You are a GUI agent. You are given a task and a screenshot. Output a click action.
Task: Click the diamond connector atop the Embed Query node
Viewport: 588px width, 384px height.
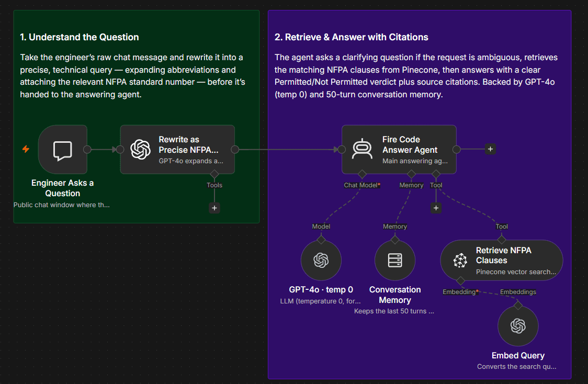pyautogui.click(x=518, y=305)
